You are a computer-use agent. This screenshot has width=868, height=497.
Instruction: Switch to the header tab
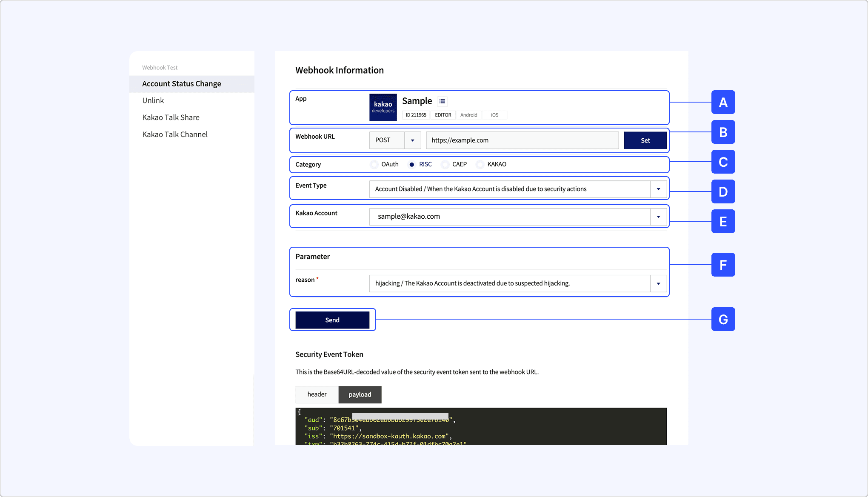(317, 394)
